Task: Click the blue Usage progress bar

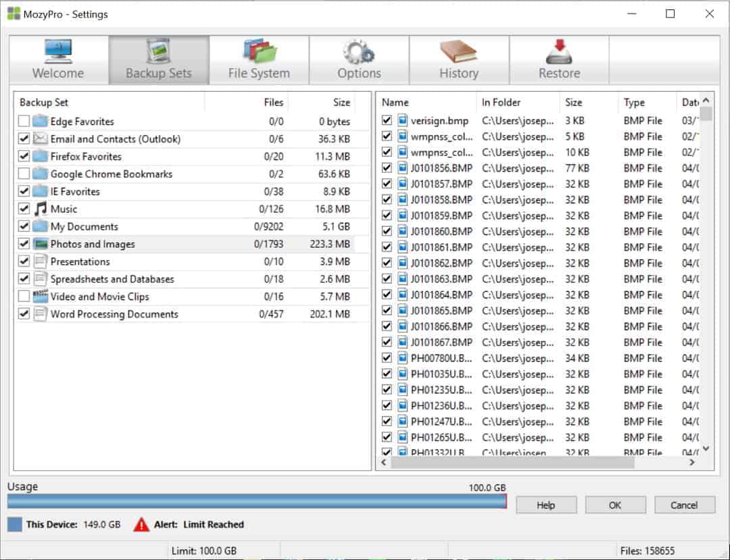Action: (257, 501)
